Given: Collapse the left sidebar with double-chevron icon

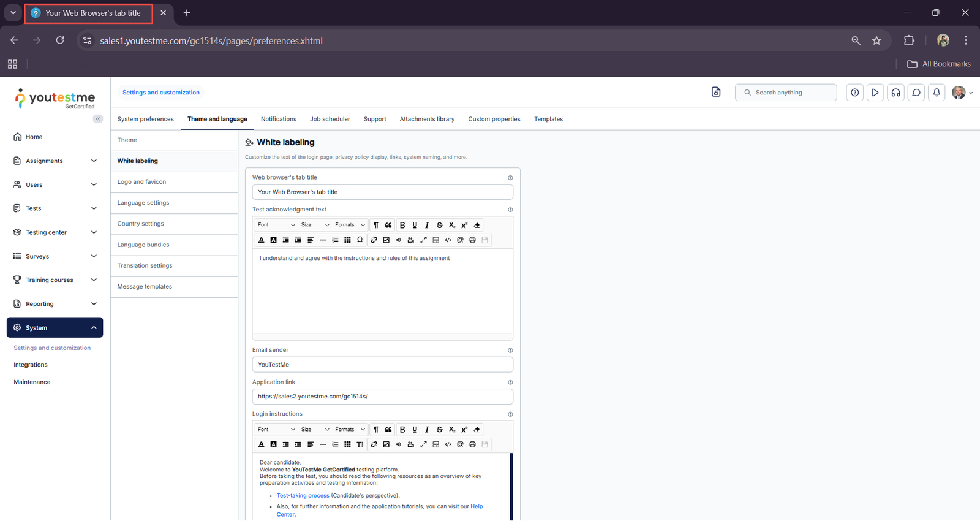Looking at the screenshot, I should click(x=98, y=119).
